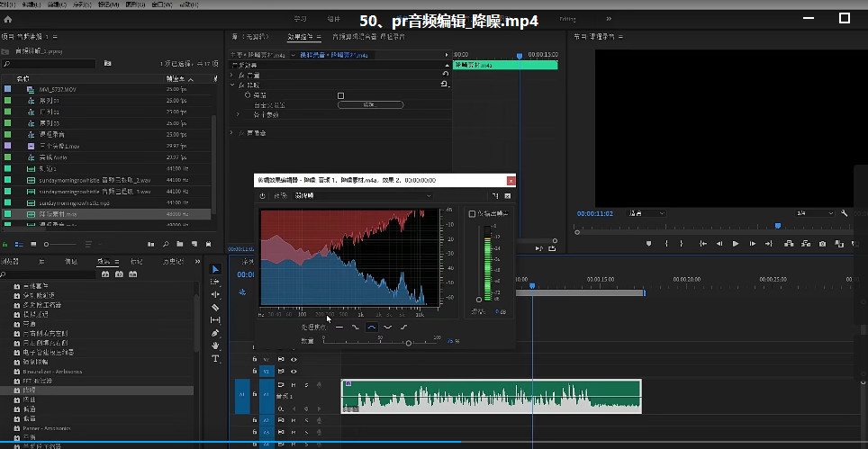Screen dimensions: 868x449
Task: Select the flat line processing focus shape
Action: 339,328
